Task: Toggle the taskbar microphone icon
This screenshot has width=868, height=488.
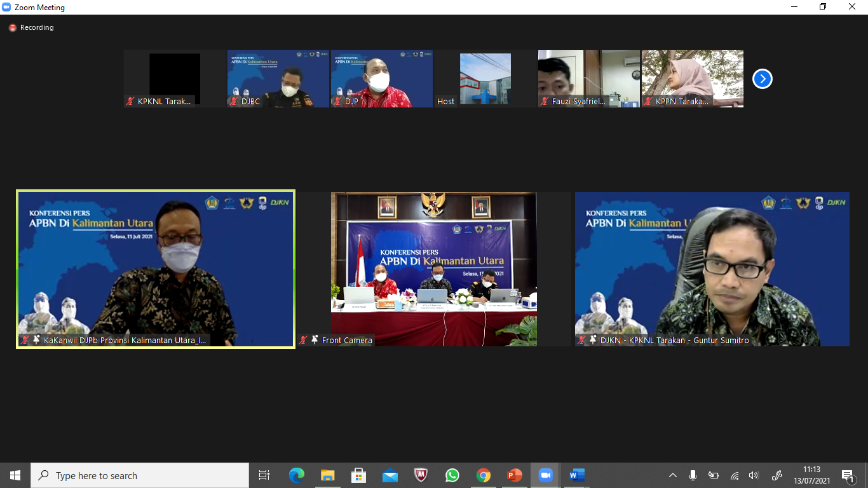Action: click(693, 475)
